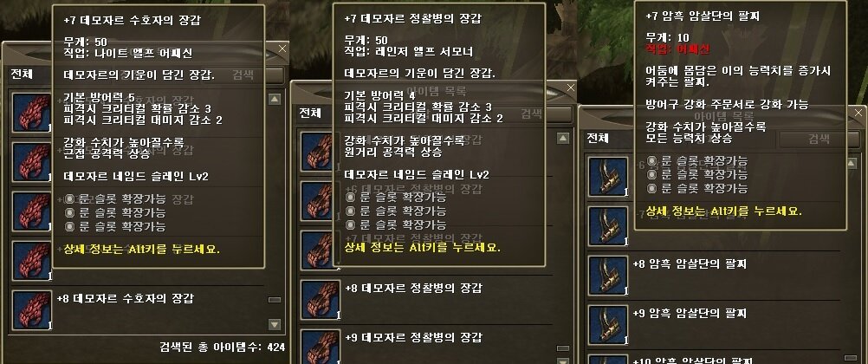Close the middle item list window
The width and height of the screenshot is (868, 364).
coord(571,87)
